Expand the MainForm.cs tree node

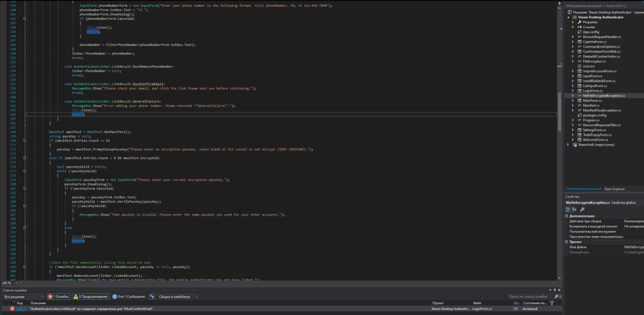573,101
